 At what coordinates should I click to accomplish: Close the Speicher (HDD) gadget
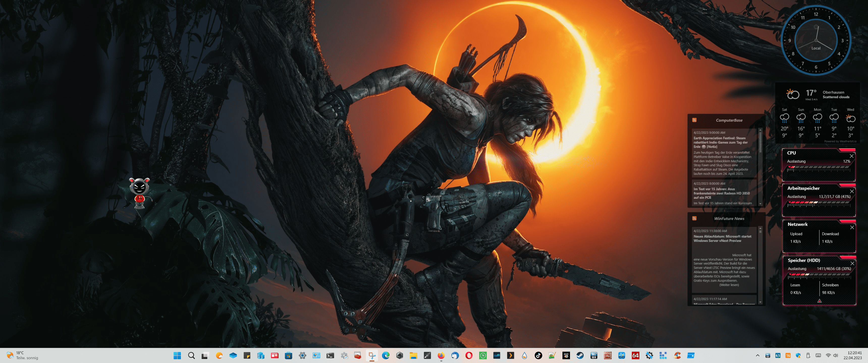(x=852, y=263)
